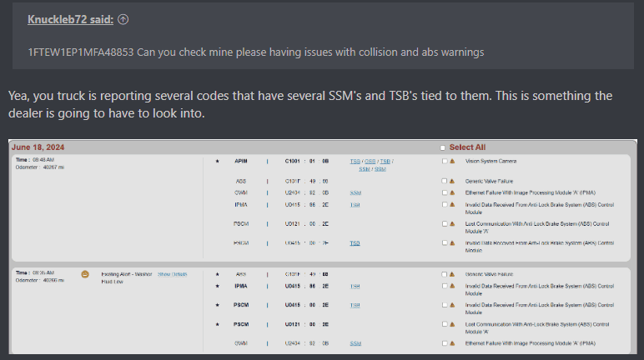Open SSM link for lower GWM U2434 row

click(355, 343)
